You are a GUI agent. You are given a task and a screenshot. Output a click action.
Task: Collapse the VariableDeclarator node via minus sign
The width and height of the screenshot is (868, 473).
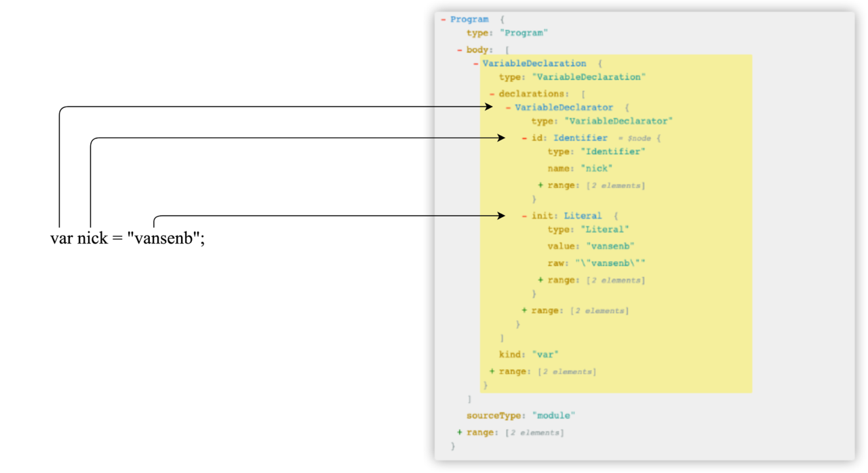(509, 108)
